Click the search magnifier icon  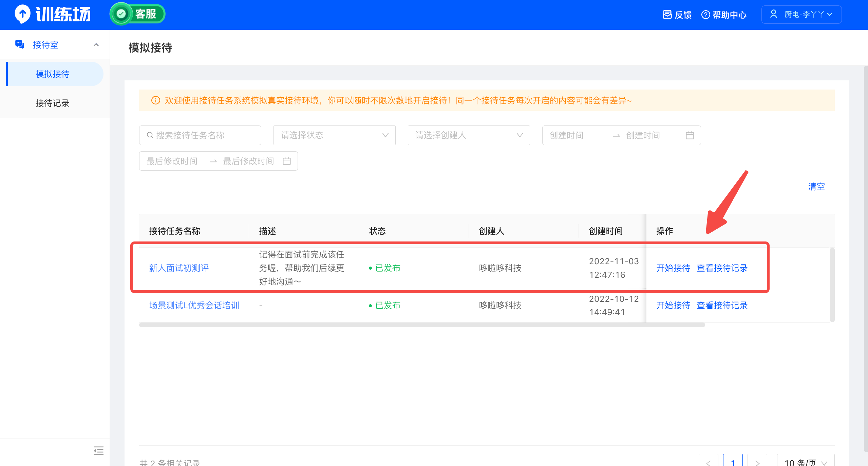[150, 135]
